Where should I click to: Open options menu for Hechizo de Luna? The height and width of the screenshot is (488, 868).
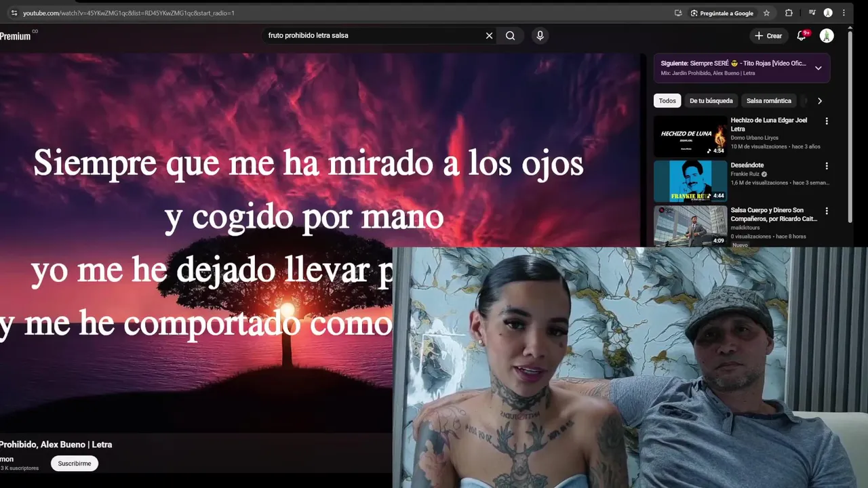click(x=827, y=121)
